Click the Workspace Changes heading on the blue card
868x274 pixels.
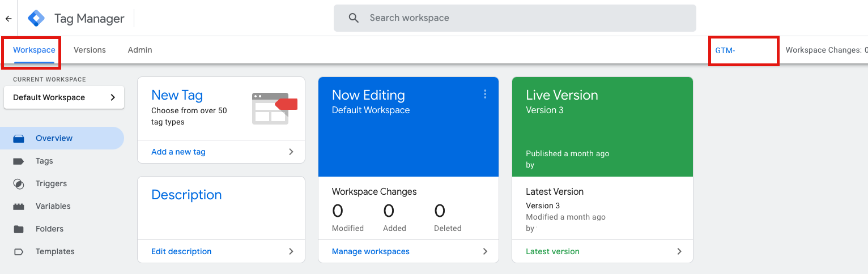(x=374, y=191)
